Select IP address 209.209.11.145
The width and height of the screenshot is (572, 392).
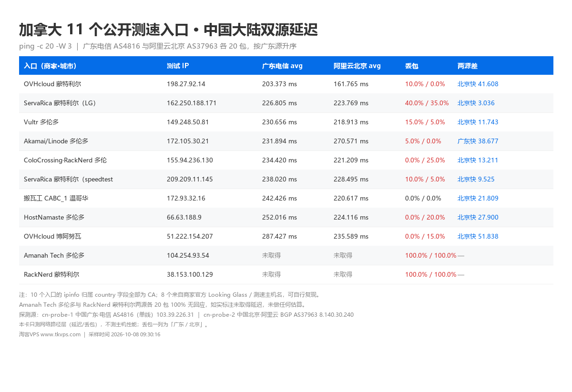point(190,179)
